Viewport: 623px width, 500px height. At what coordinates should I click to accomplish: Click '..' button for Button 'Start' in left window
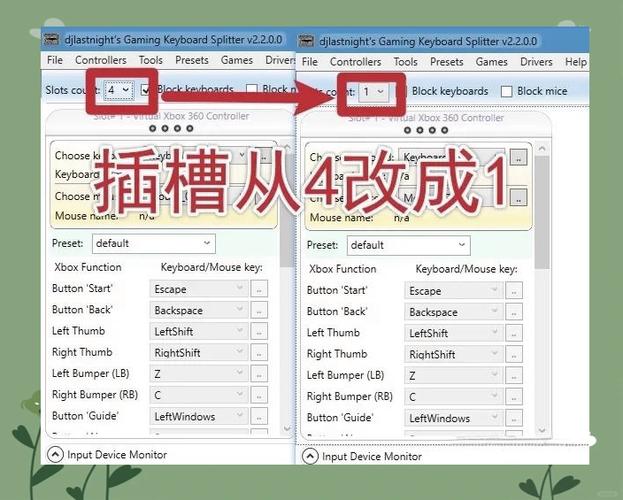click(x=259, y=289)
